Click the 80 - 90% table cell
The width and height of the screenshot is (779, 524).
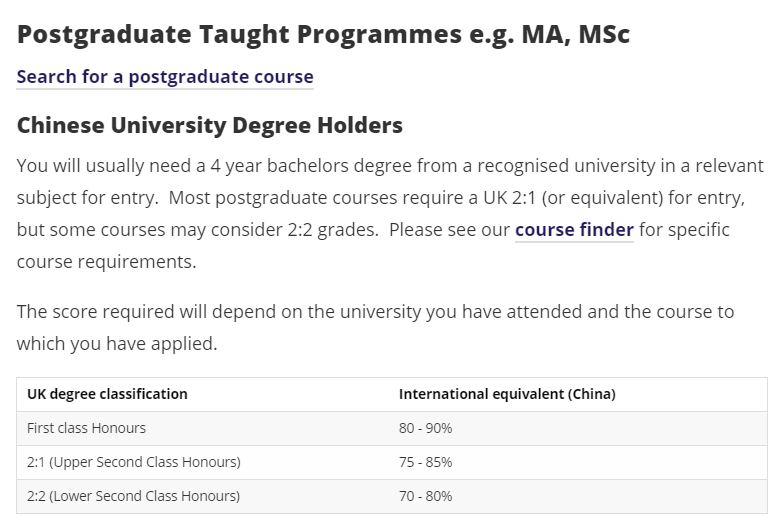pos(426,428)
